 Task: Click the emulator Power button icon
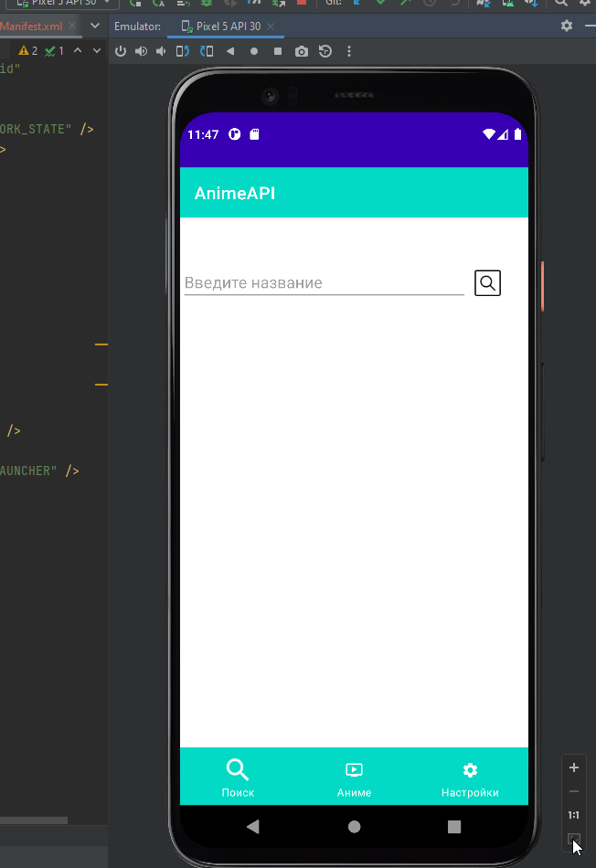point(120,51)
